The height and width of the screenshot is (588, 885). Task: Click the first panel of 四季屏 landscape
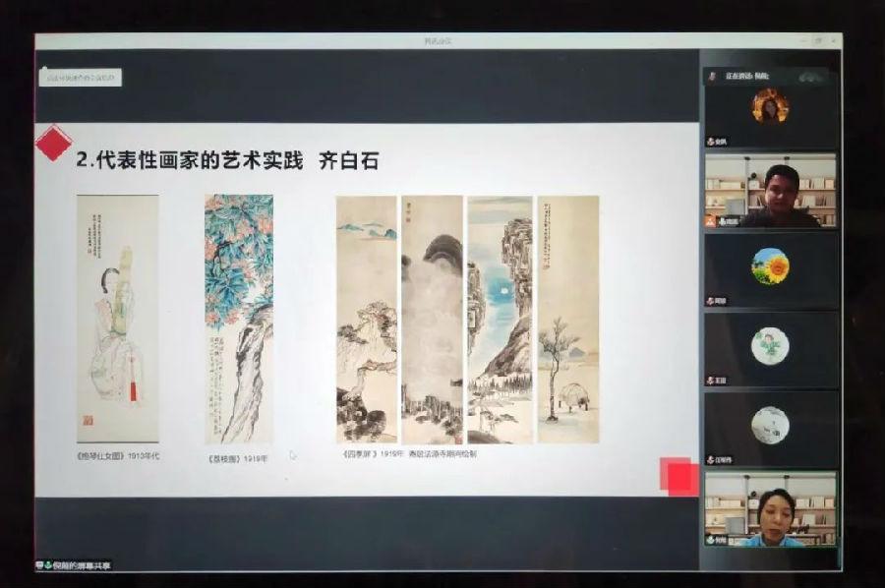point(367,319)
